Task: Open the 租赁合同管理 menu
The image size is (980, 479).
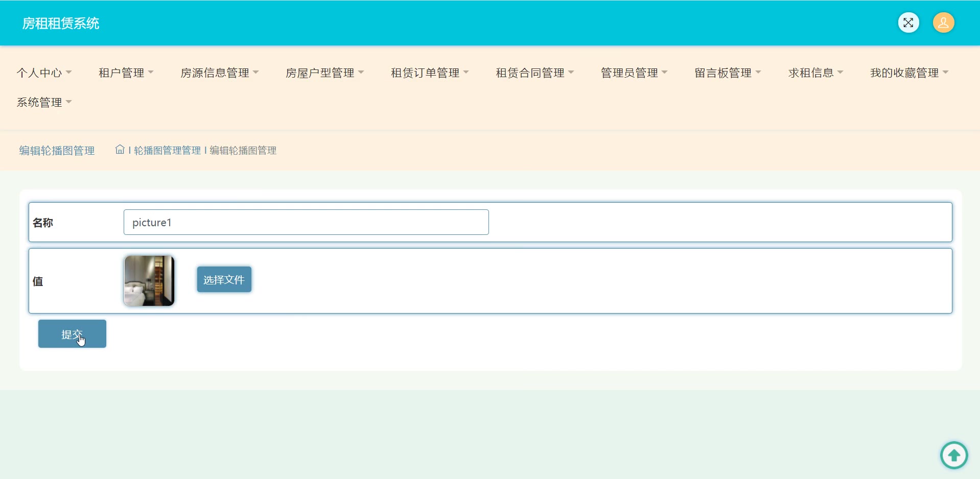Action: (535, 73)
